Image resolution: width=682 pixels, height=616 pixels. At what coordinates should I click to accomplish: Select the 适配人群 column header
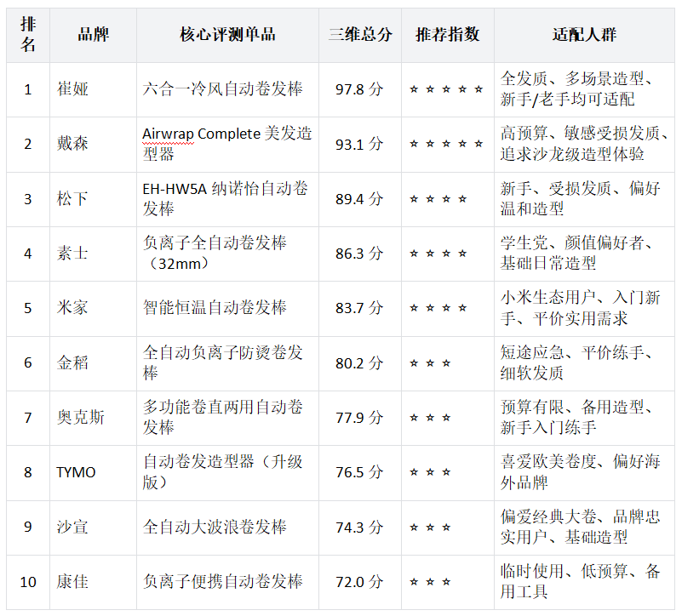tap(584, 35)
